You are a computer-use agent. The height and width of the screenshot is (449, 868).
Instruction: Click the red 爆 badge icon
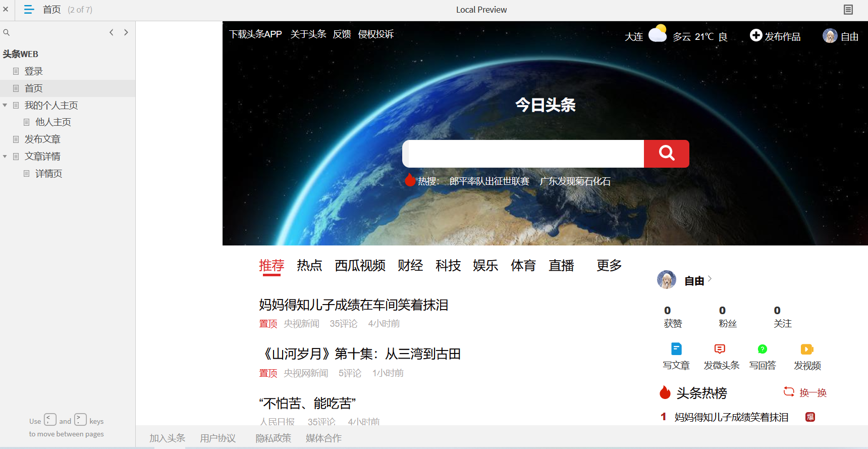[x=810, y=417]
